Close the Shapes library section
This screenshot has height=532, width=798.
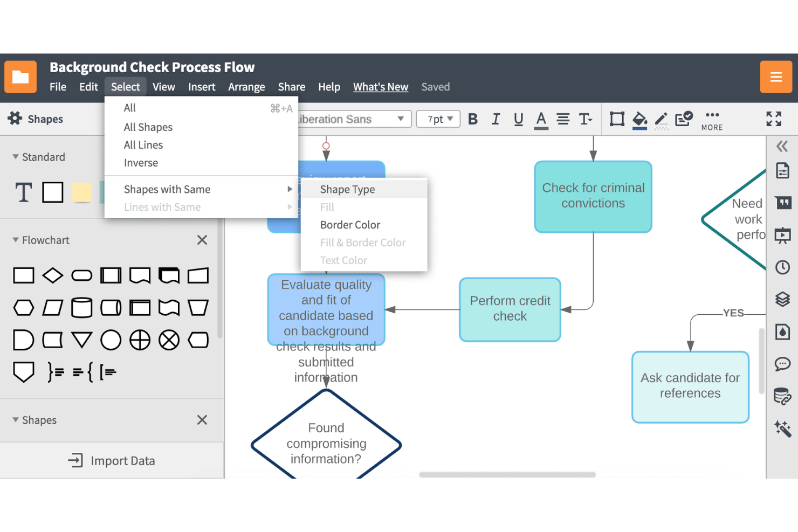pyautogui.click(x=202, y=420)
